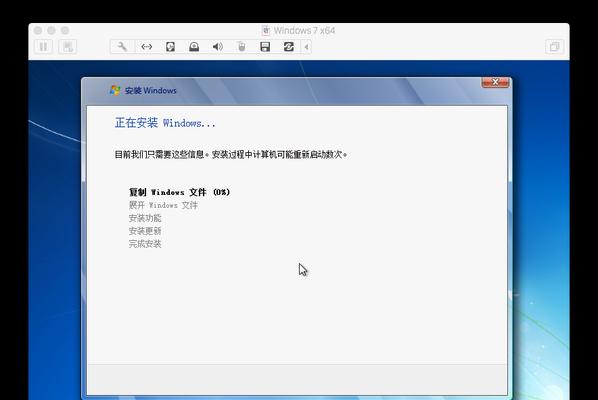Click the sharing sync arrows icon

point(289,47)
